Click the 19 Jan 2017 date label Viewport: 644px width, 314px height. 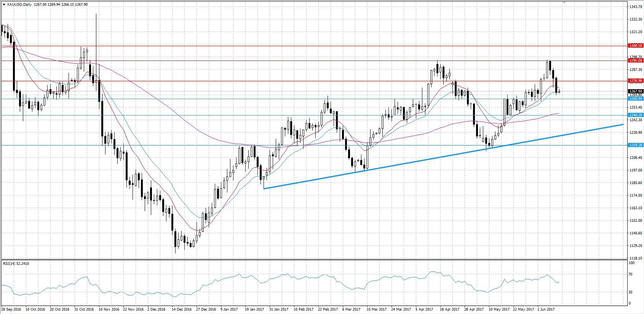tap(254, 309)
